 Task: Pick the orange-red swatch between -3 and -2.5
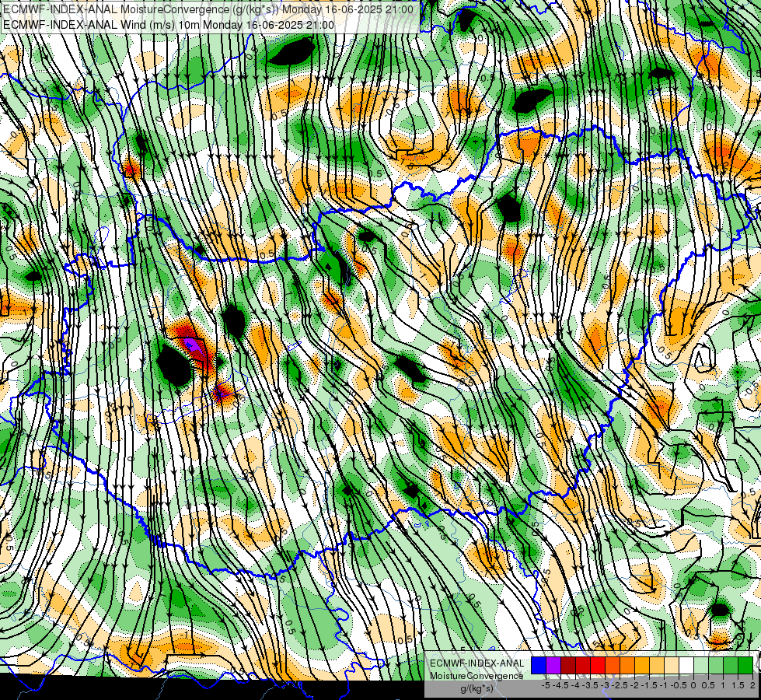613,666
